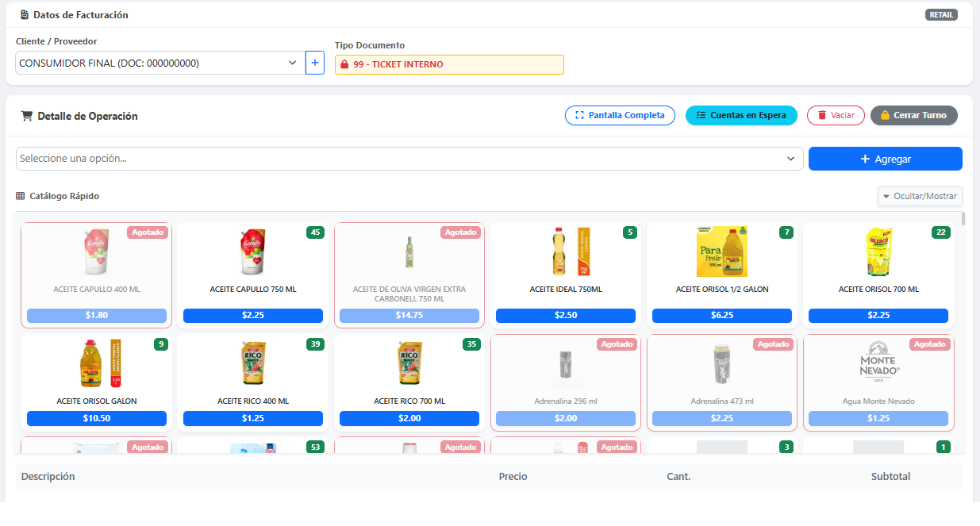980x526 pixels.
Task: Open the 'Seleccione una opción...' product dropdown
Action: [409, 159]
